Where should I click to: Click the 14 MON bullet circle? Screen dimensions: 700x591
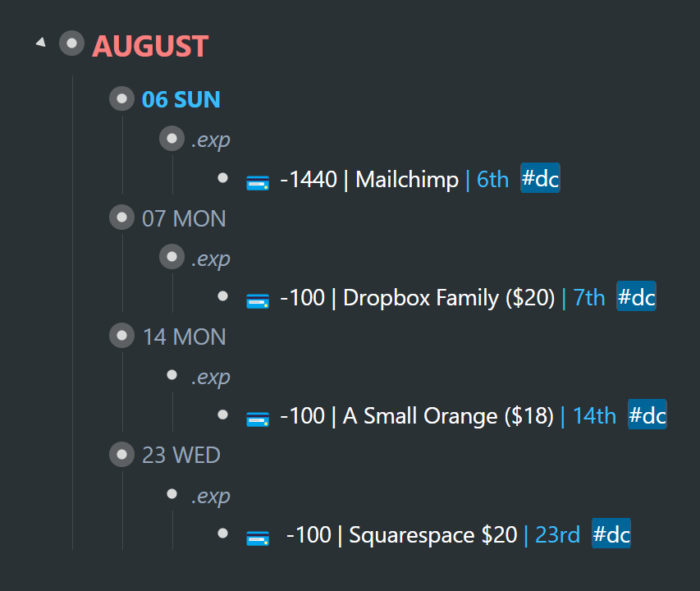click(x=122, y=336)
